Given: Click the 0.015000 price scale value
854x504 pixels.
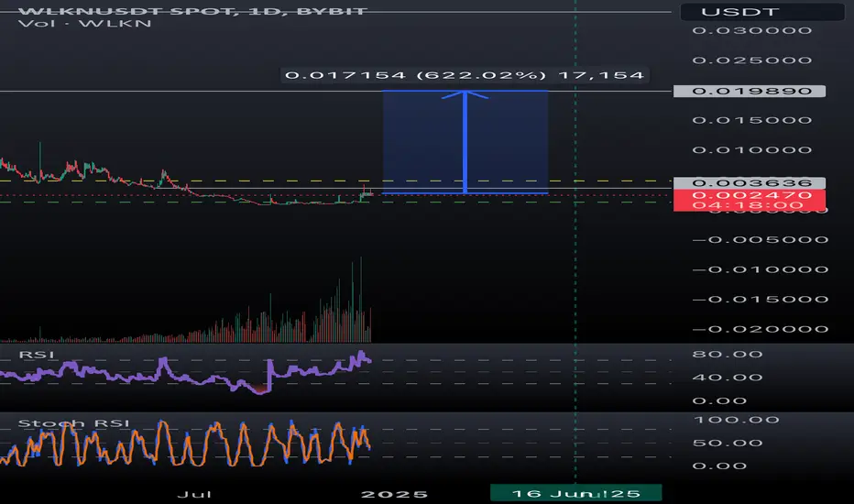Looking at the screenshot, I should click(x=752, y=120).
